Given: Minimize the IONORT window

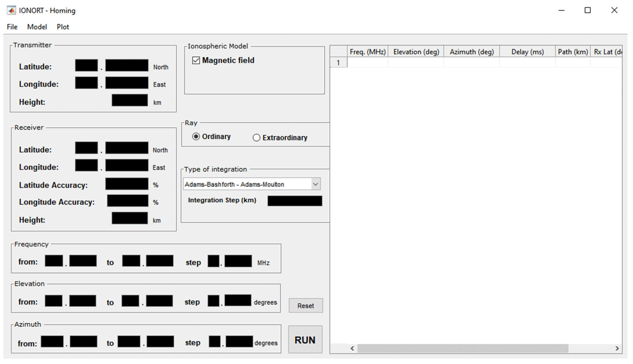Looking at the screenshot, I should tap(562, 11).
